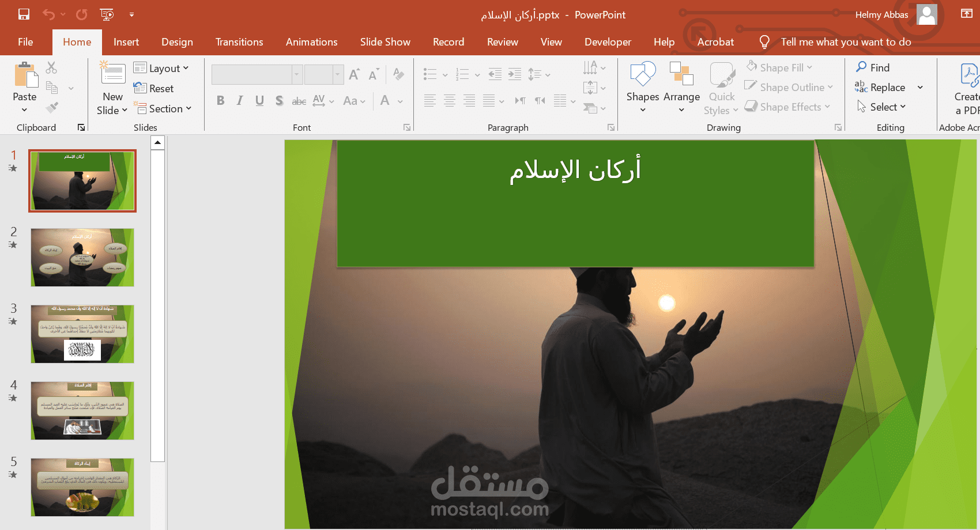This screenshot has width=980, height=530.
Task: Apply font color with A icon
Action: [385, 101]
